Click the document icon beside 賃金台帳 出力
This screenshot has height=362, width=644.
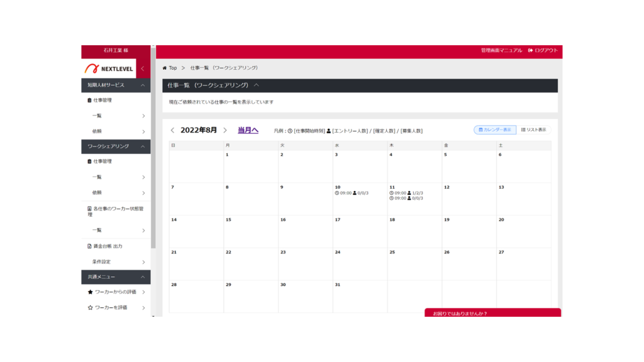(x=89, y=246)
